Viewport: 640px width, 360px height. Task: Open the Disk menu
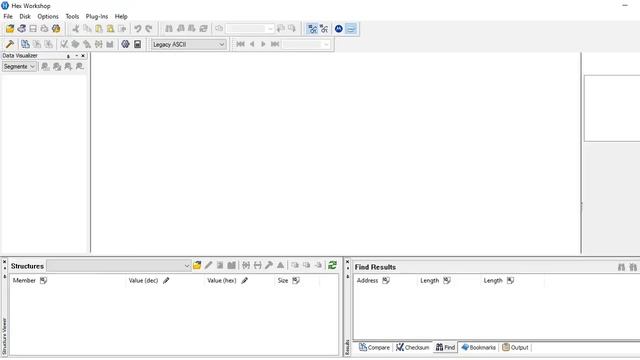pos(25,16)
